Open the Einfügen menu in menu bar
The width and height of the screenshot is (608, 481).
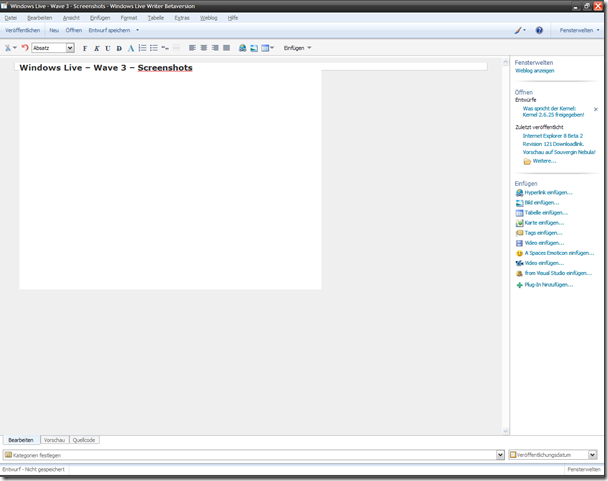pos(100,18)
